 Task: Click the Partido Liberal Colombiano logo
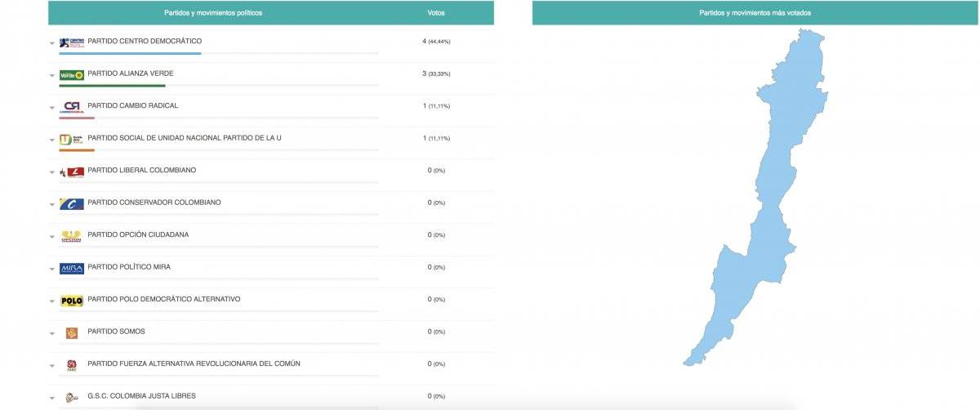click(x=72, y=172)
